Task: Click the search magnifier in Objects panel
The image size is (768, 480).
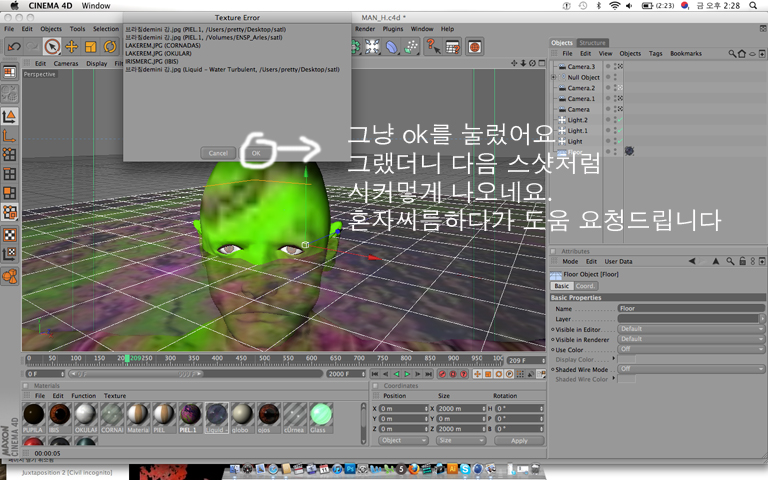Action: [732, 53]
